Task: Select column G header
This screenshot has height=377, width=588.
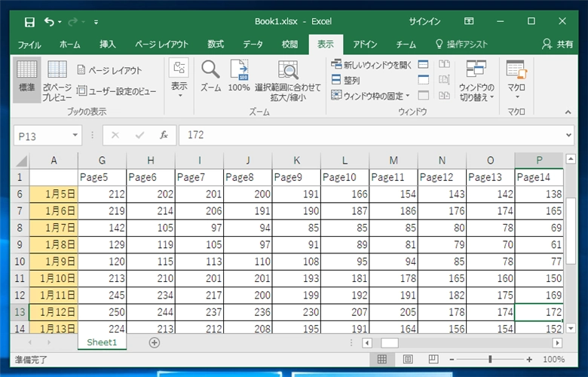Action: click(x=102, y=161)
